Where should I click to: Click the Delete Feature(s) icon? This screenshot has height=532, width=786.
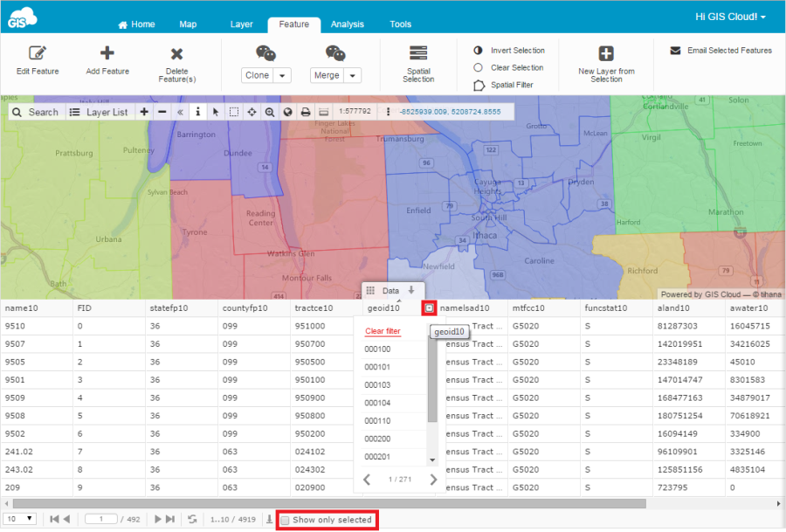pos(176,54)
